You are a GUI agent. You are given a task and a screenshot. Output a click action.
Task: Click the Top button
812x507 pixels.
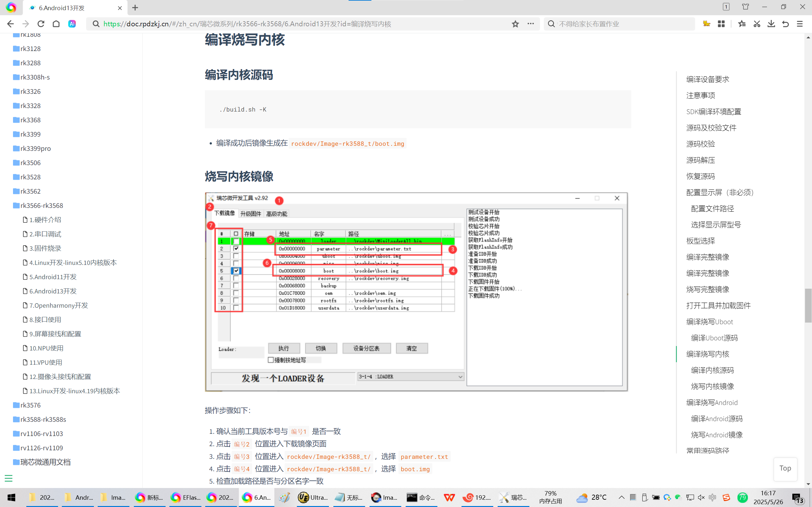point(785,468)
